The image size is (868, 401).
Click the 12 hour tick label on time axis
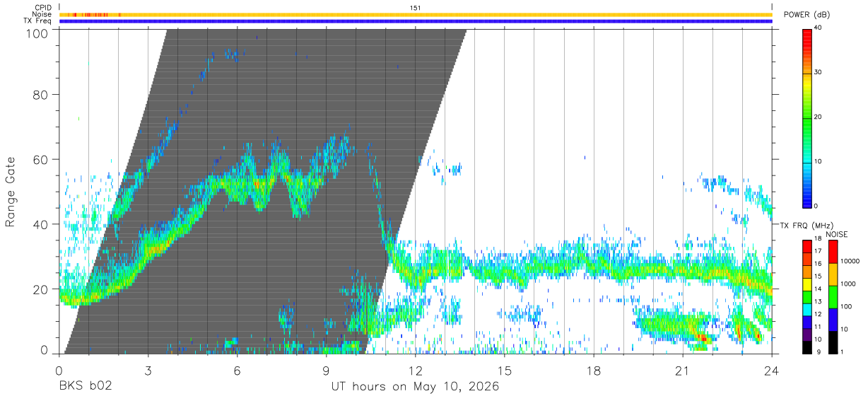pos(416,370)
